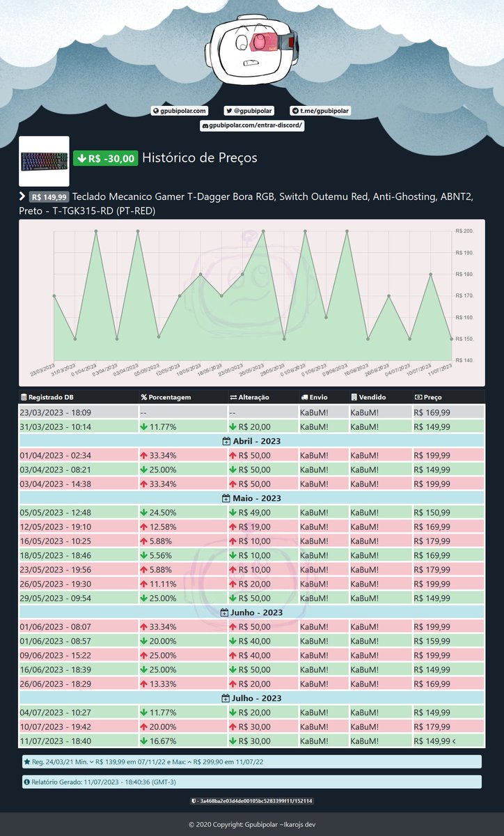
Task: Open the gpubipolar.com/entrar-discord/ Discord link
Action: [252, 125]
